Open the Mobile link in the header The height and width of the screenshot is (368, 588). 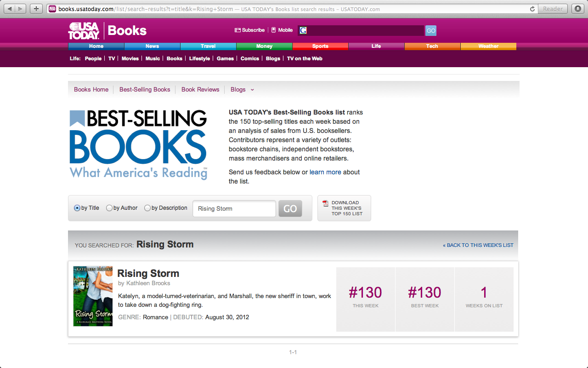tap(282, 30)
